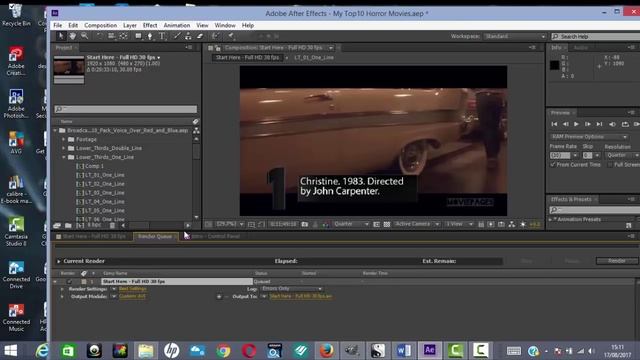The width and height of the screenshot is (640, 360).
Task: Open the Active Camera dropdown
Action: 417,224
